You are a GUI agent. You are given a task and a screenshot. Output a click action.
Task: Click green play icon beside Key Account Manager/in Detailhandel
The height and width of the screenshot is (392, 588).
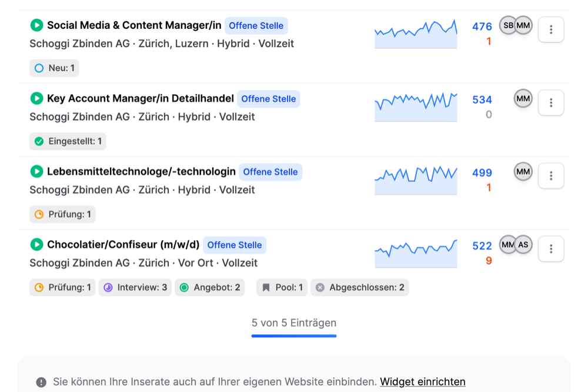36,98
